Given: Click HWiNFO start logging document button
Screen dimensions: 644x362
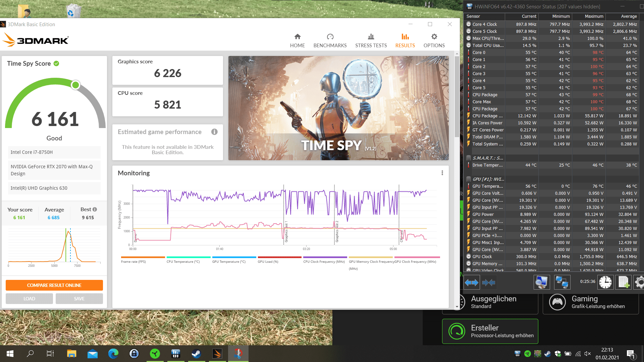Looking at the screenshot, I should (x=624, y=282).
